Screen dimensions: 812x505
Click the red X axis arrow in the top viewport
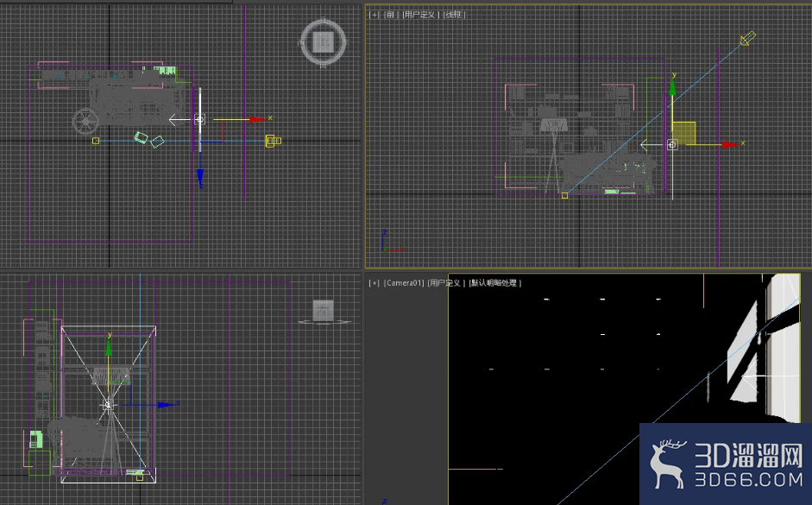[257, 120]
